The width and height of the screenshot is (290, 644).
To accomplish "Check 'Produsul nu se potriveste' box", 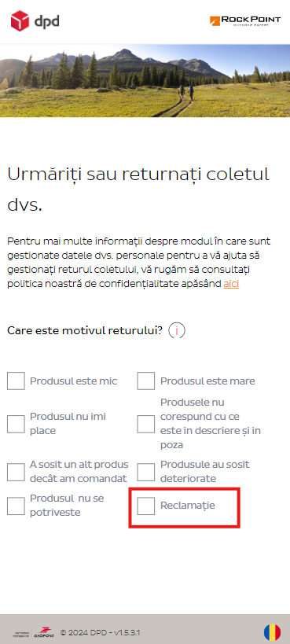I will coord(16,506).
